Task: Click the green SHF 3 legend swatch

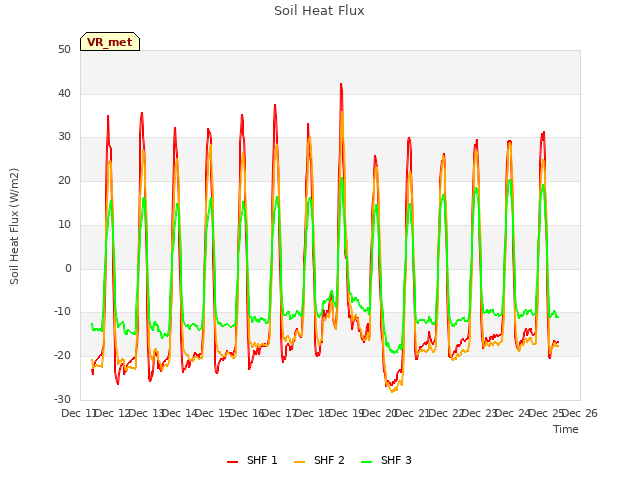Action: pos(367,461)
